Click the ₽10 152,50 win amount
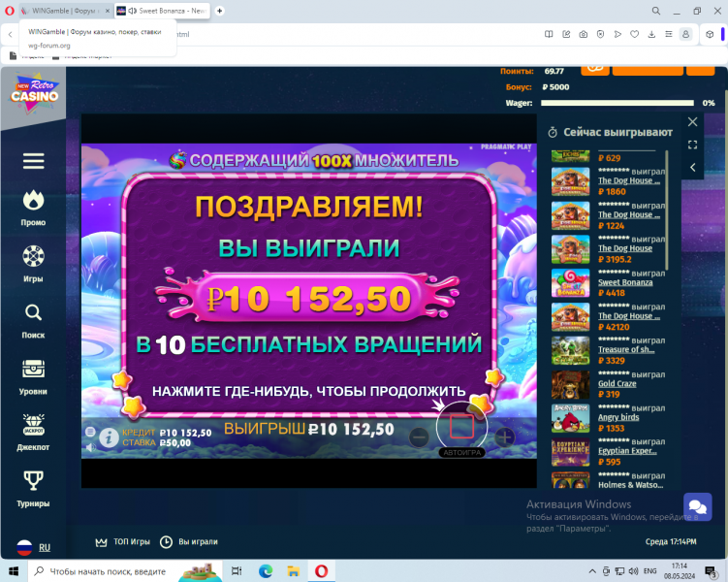 [309, 298]
